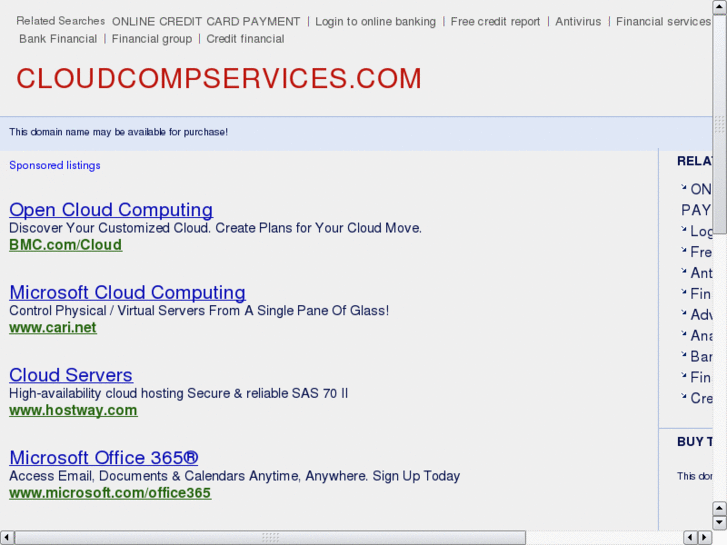Click the Open Cloud Computing ad description text
Image resolution: width=727 pixels, height=545 pixels.
216,228
